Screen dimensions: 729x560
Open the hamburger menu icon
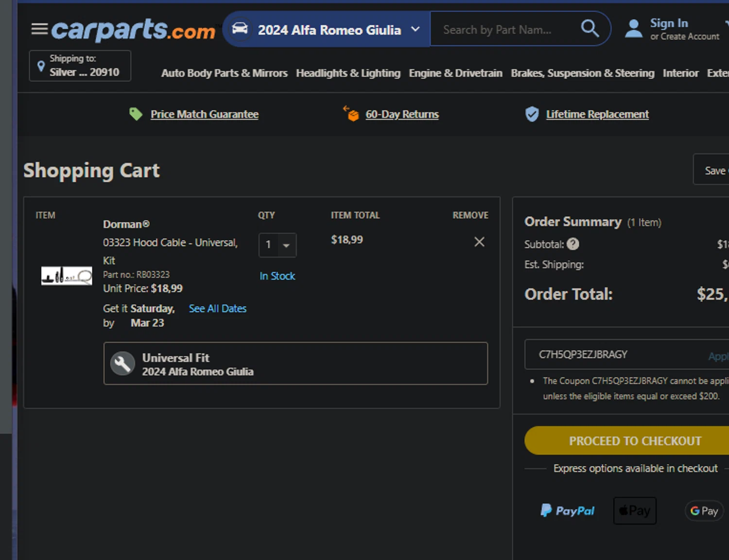(x=39, y=29)
